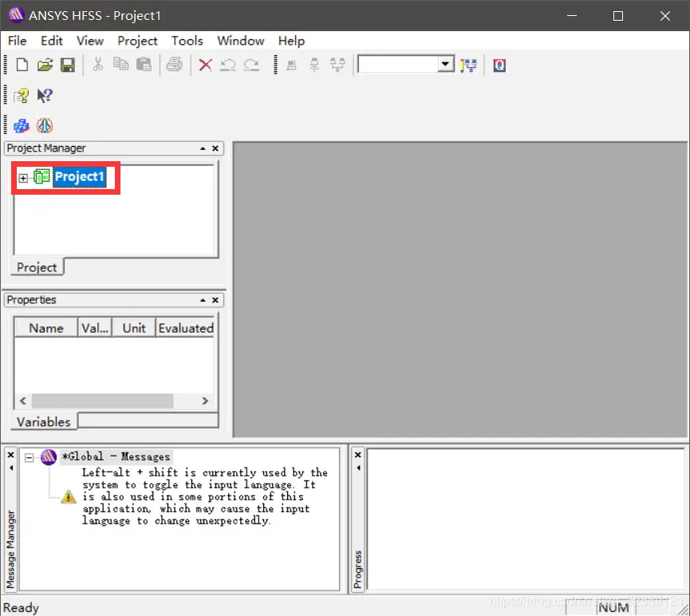Viewport: 690px width, 616px height.
Task: Save the project using the floppy disk icon
Action: click(68, 65)
